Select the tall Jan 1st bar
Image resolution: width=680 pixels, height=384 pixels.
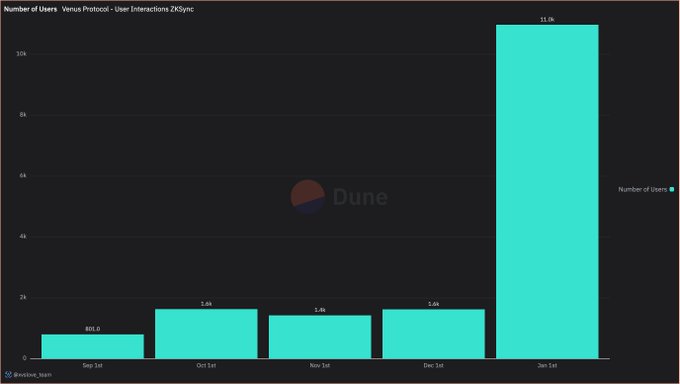pyautogui.click(x=547, y=191)
